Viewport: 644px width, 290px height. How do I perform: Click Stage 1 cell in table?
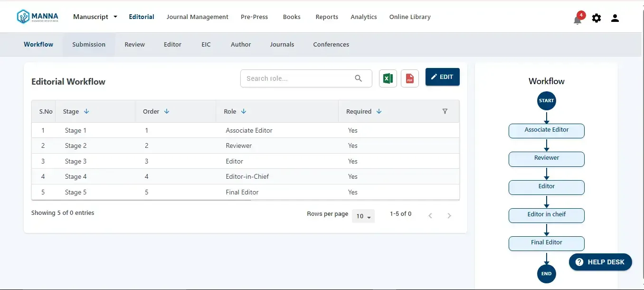(x=76, y=130)
